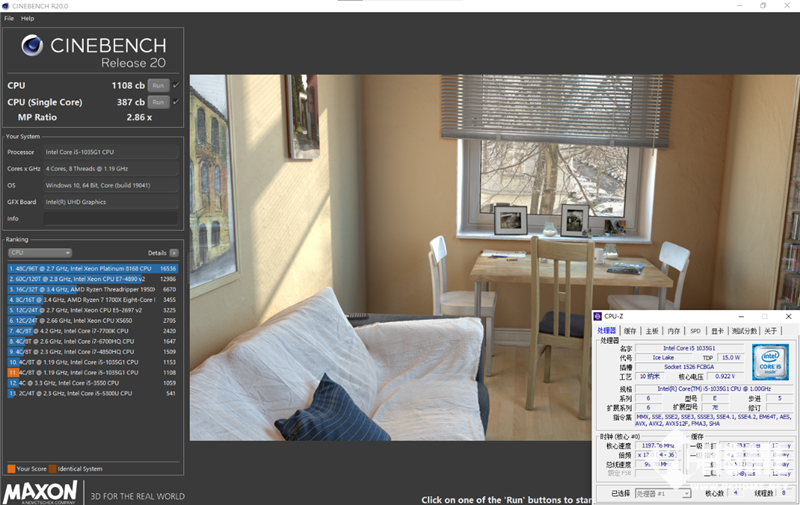Viewport: 800px width, 505px height.
Task: Click the Details arrow button in Ranking
Action: (x=174, y=253)
